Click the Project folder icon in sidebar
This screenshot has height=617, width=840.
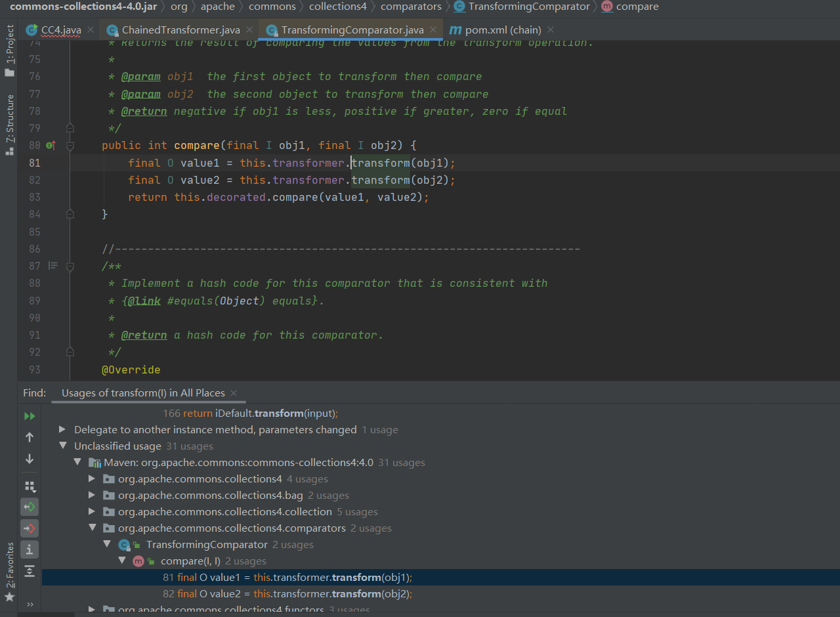(9, 72)
